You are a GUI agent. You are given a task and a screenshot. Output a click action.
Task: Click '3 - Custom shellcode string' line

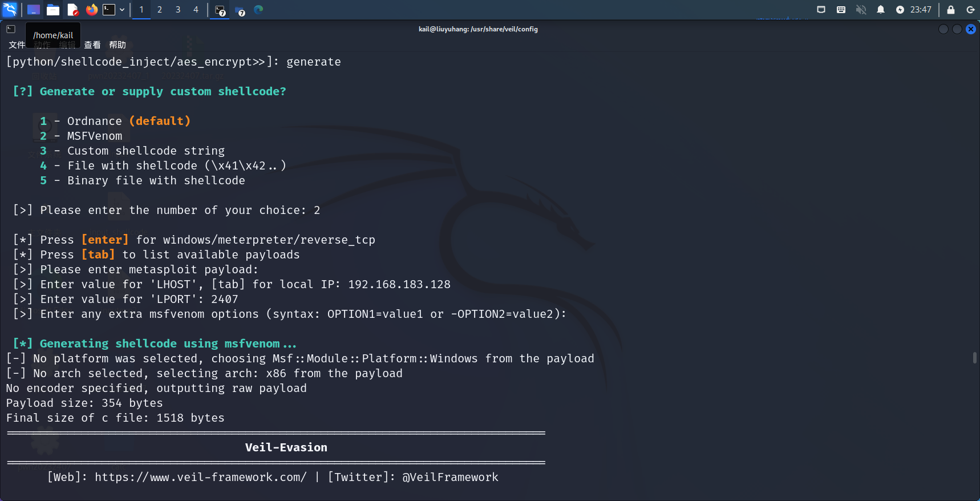[132, 151]
